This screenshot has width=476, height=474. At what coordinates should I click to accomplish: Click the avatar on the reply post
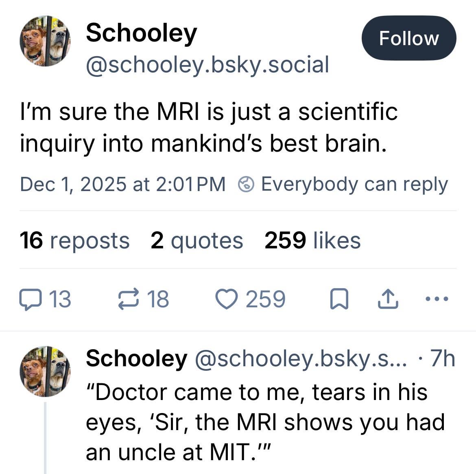45,371
